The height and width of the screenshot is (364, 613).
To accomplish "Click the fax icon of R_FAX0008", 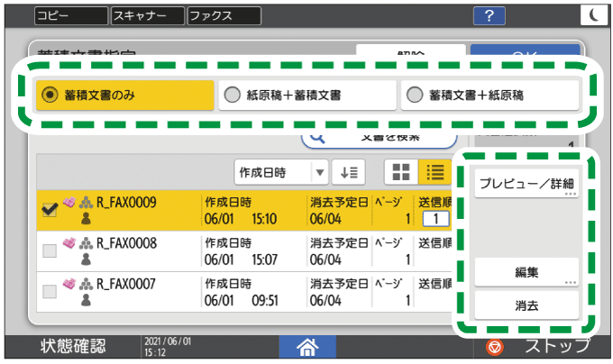I will [69, 242].
